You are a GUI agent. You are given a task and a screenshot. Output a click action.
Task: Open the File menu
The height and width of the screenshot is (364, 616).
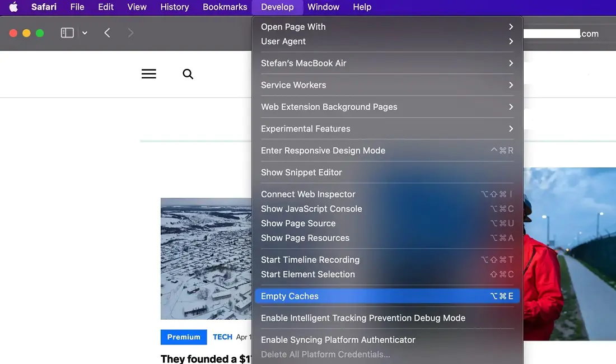pyautogui.click(x=77, y=7)
